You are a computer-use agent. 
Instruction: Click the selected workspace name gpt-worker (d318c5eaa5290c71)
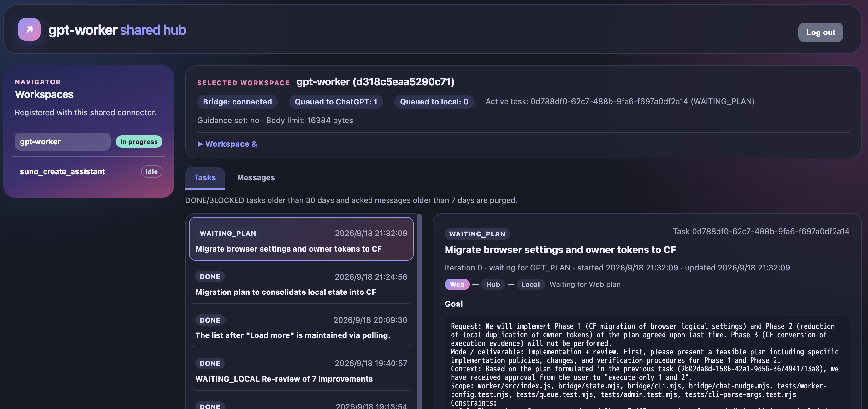click(375, 82)
